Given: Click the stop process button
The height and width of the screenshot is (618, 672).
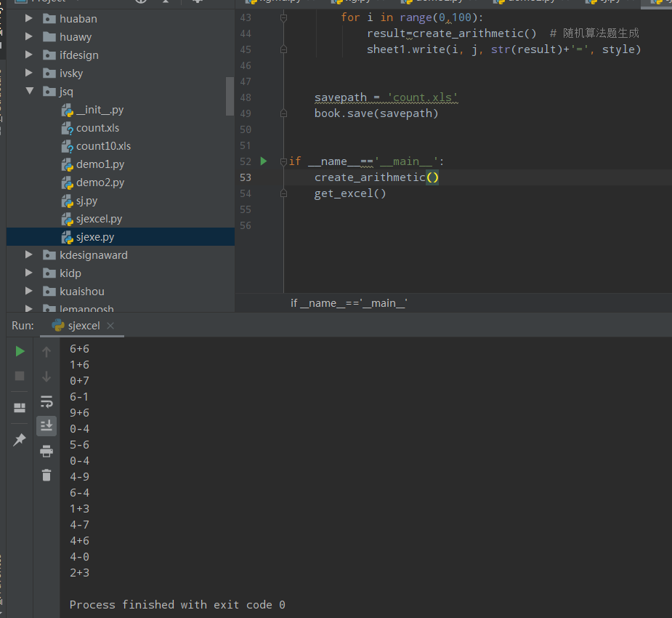Looking at the screenshot, I should pos(20,376).
